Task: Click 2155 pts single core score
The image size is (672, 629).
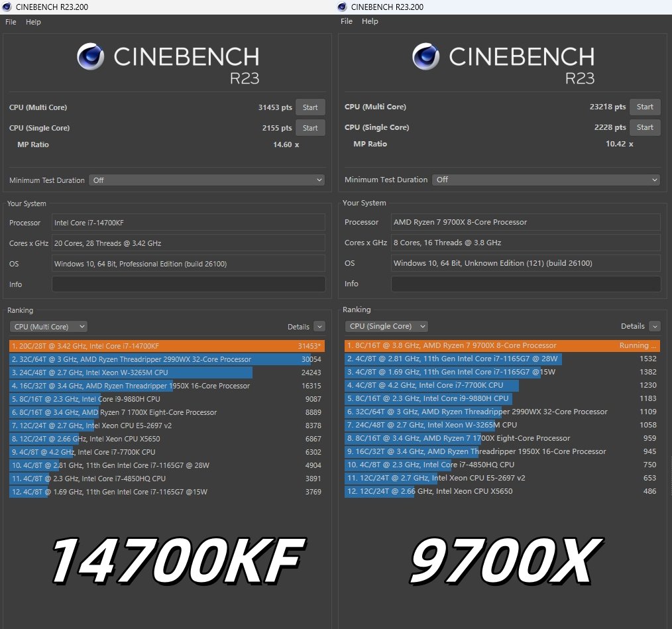Action: 277,128
